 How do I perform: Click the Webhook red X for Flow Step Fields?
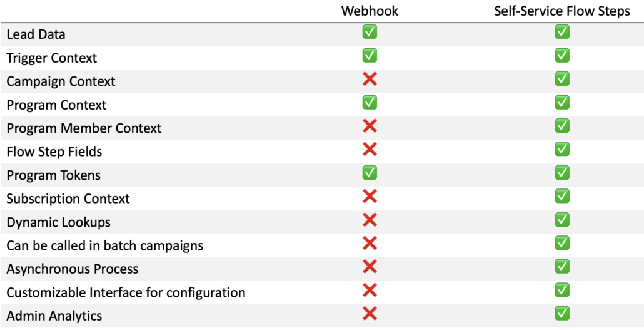coord(370,150)
